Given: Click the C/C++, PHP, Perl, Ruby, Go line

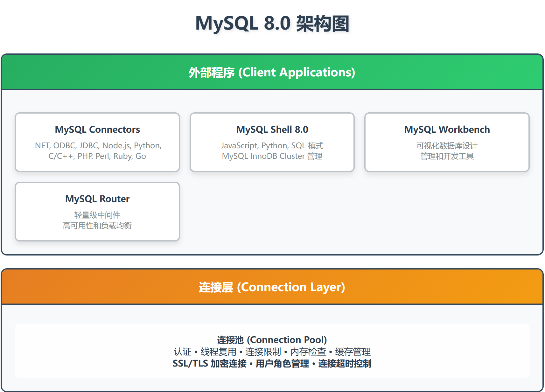Looking at the screenshot, I should point(97,156).
